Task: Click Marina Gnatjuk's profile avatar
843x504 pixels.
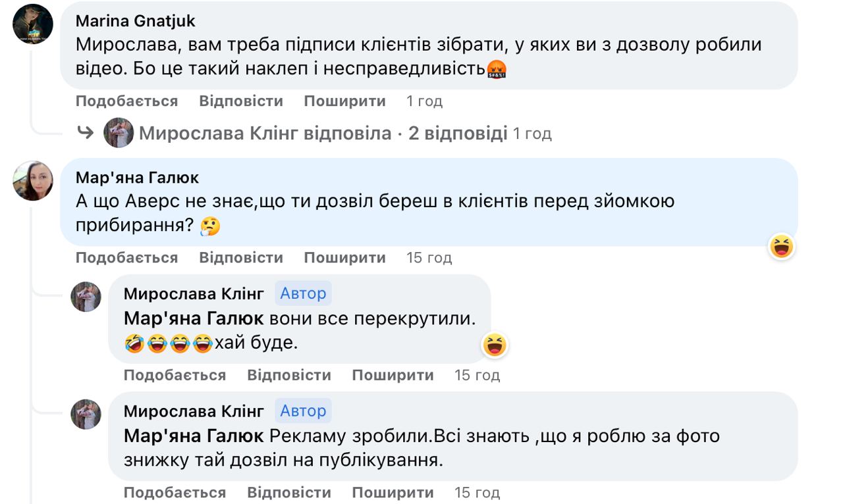Action: point(33,24)
